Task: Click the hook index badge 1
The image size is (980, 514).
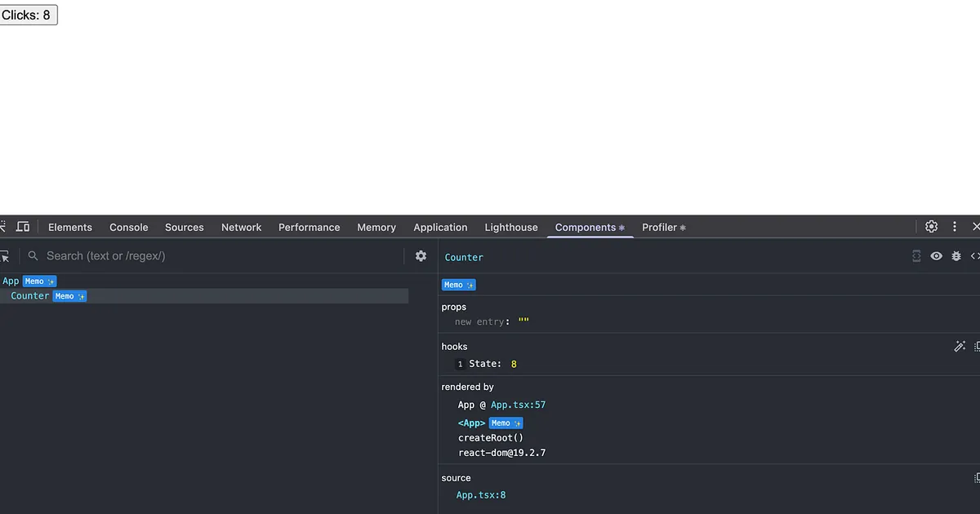Action: (x=460, y=365)
